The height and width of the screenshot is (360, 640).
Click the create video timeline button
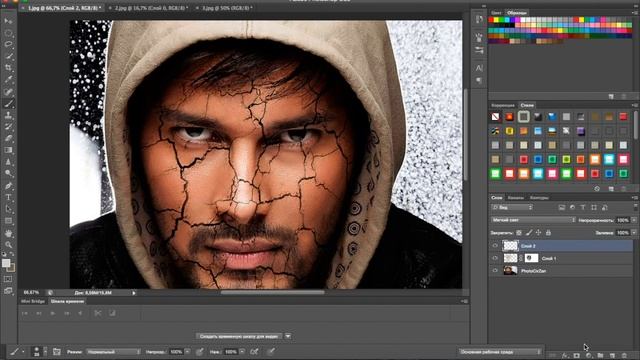click(239, 336)
